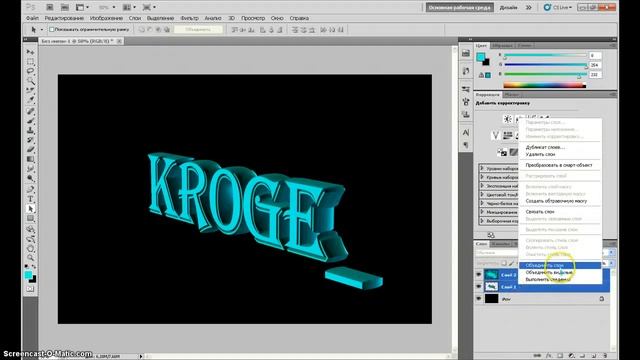Open the Редактирование menu

pos(64,18)
